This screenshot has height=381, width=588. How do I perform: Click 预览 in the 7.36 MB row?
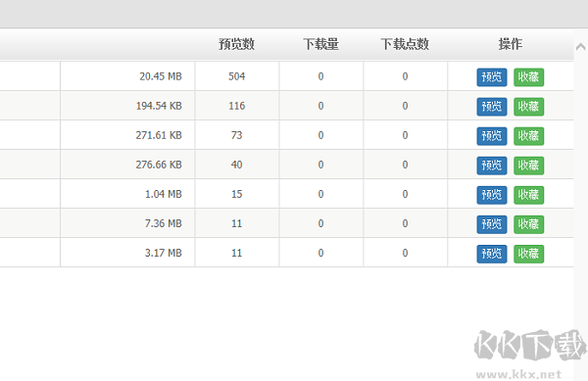click(x=492, y=224)
